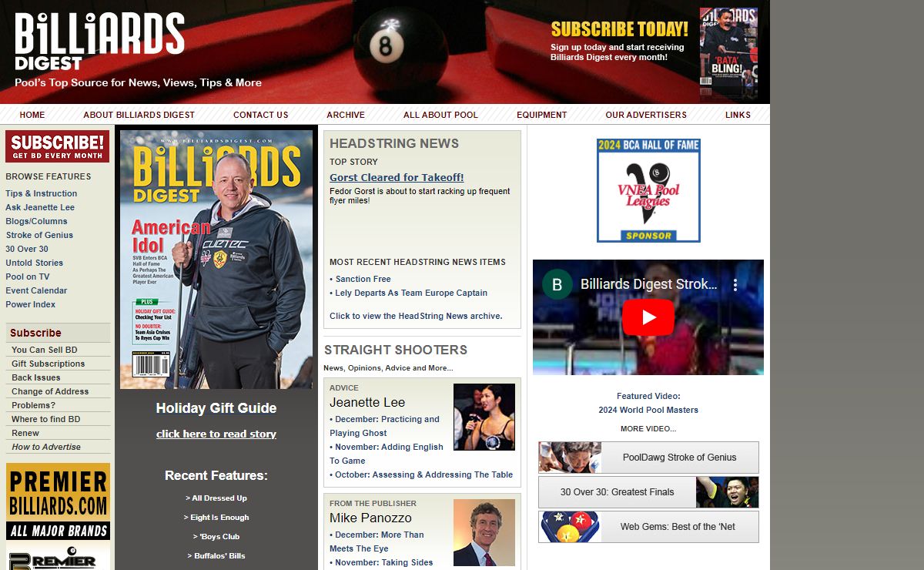Viewport: 924px width, 570px height.
Task: Open the YouTube video three-dot options menu
Action: [x=735, y=285]
